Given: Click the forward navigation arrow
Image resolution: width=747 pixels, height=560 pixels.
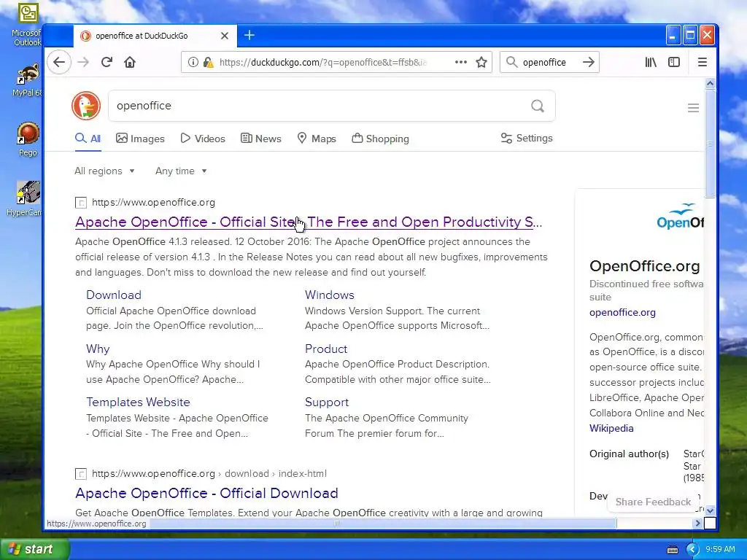Looking at the screenshot, I should (x=83, y=62).
